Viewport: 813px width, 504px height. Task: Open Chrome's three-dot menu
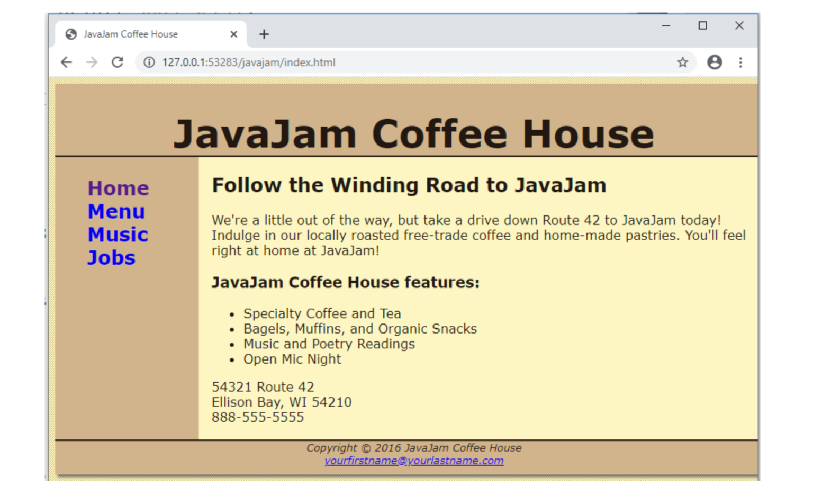[x=740, y=62]
